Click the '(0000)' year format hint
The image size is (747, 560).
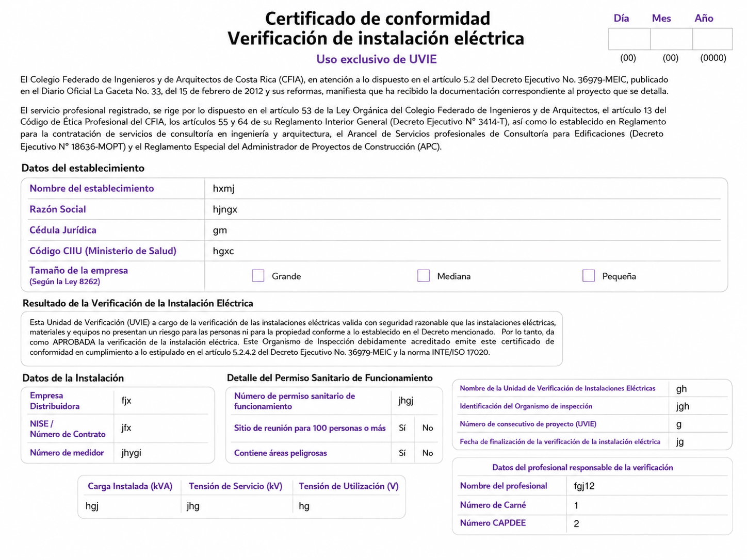tap(713, 58)
